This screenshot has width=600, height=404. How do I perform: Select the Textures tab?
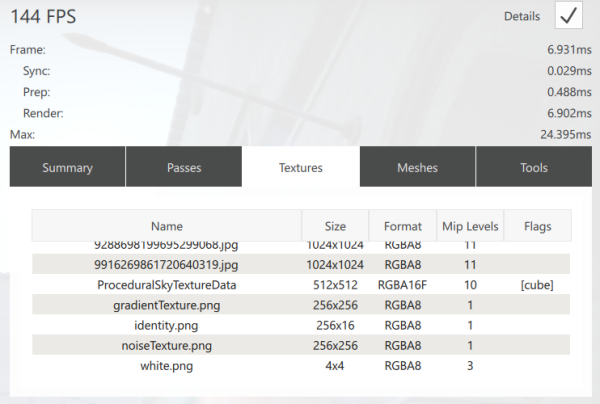pyautogui.click(x=300, y=167)
